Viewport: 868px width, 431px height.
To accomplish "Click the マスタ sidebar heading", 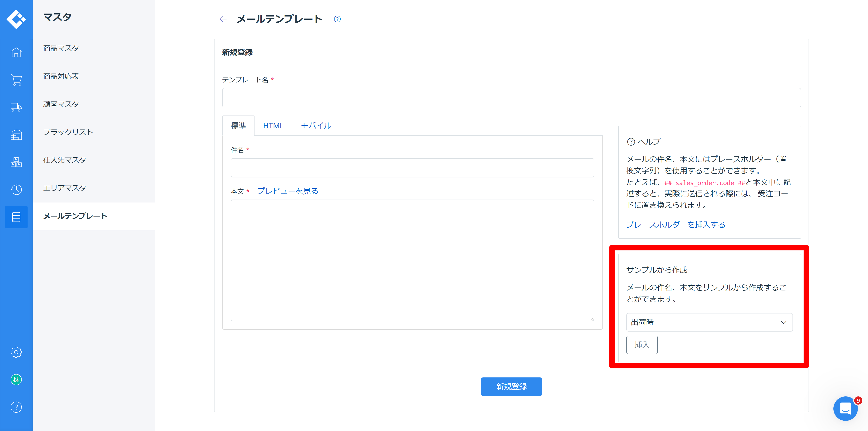I will (x=57, y=17).
